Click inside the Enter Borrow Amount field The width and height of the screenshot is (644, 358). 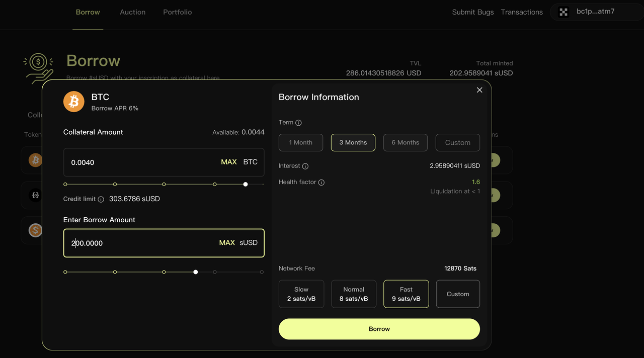coord(141,243)
